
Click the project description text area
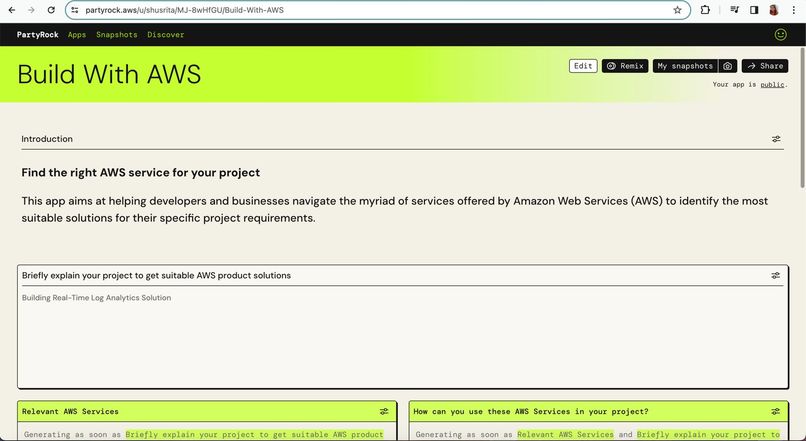click(402, 337)
